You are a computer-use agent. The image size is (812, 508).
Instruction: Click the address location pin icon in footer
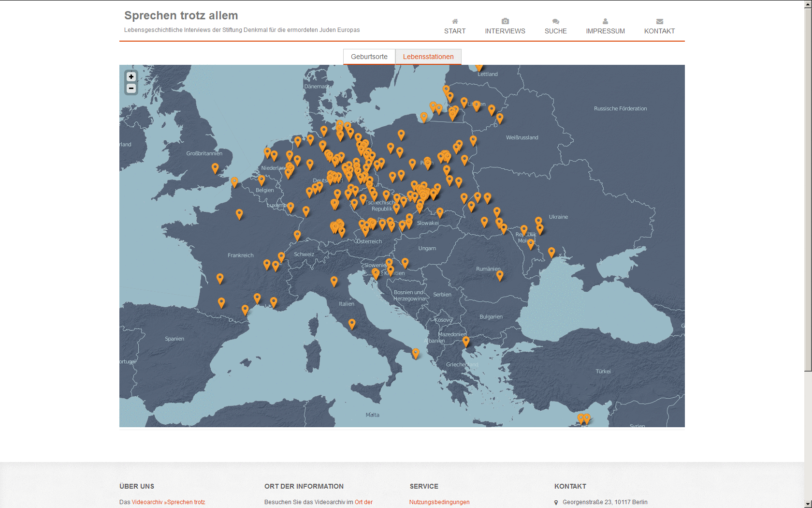coord(556,503)
